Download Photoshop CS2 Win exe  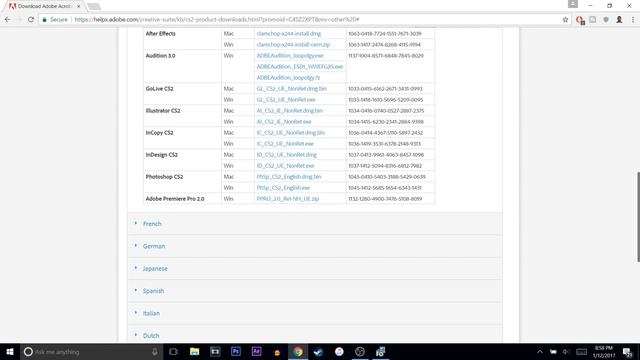coord(283,188)
